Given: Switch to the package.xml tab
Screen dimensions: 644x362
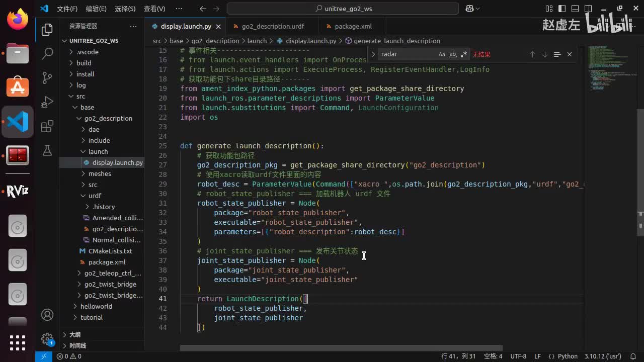Looking at the screenshot, I should (x=353, y=26).
